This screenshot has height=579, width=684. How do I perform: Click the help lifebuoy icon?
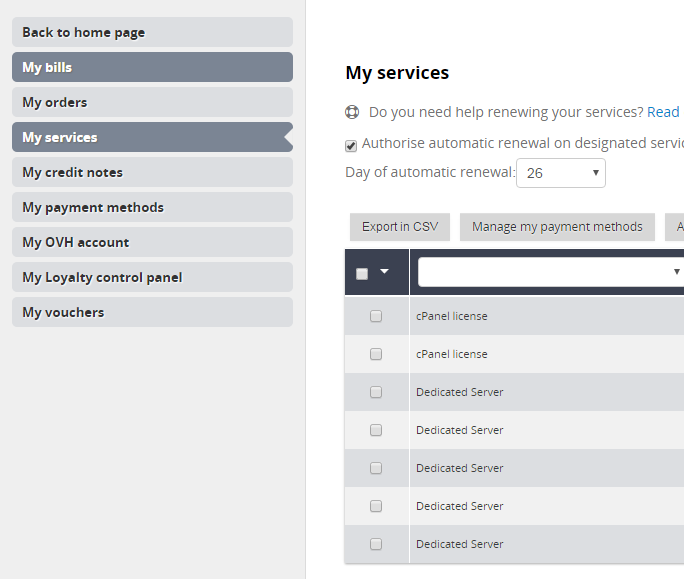tap(352, 112)
